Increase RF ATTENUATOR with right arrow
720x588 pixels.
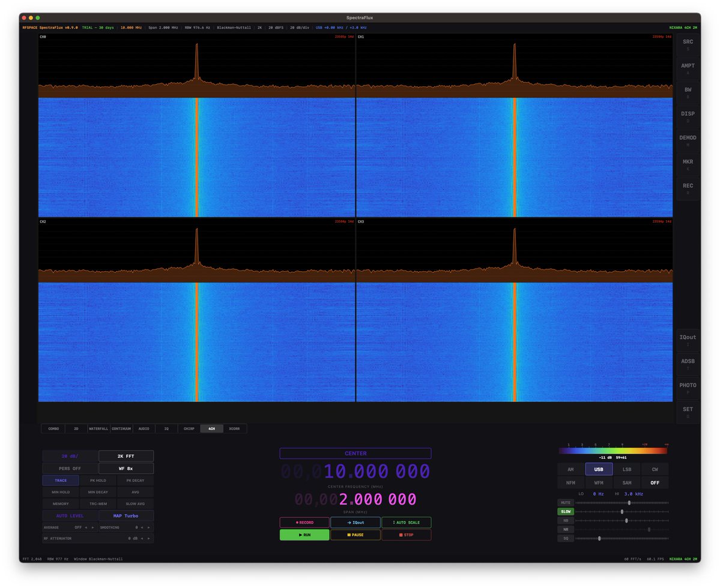pos(148,538)
